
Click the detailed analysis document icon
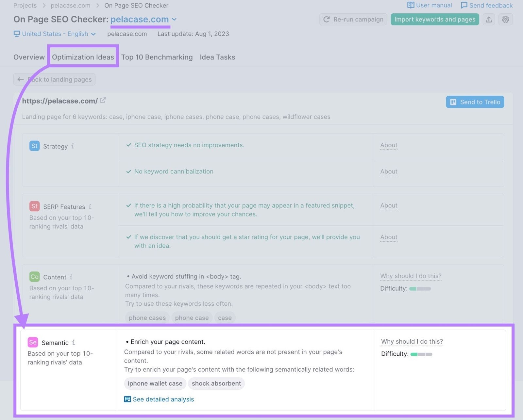click(127, 399)
